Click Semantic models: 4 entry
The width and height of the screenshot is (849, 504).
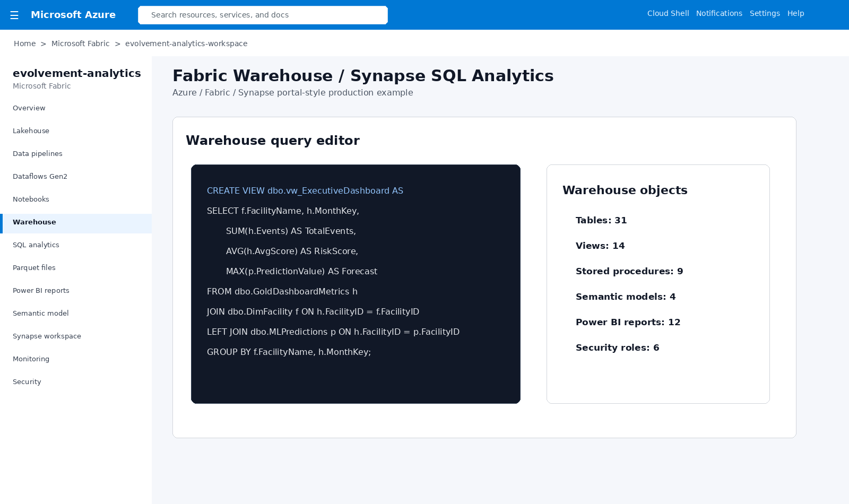pyautogui.click(x=626, y=297)
